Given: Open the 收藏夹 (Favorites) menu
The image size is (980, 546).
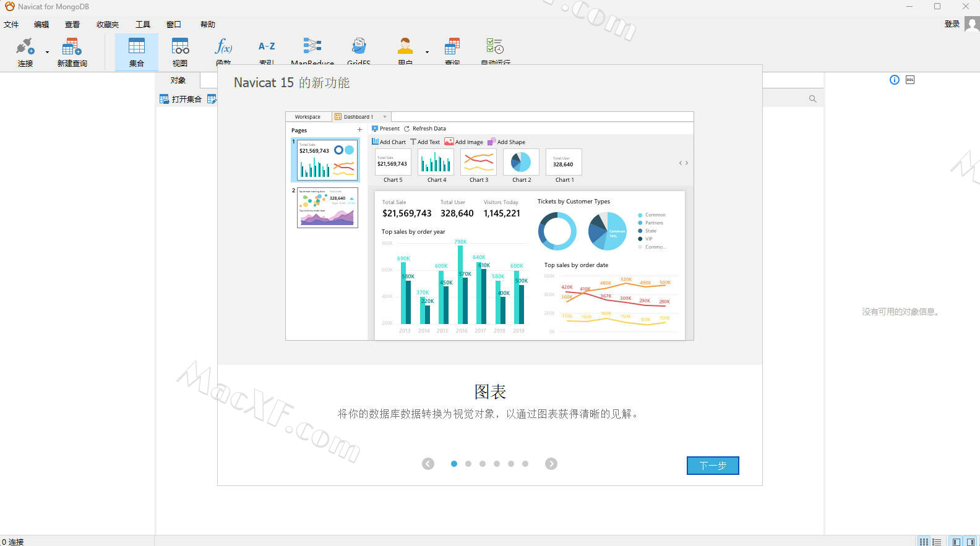Looking at the screenshot, I should point(108,25).
